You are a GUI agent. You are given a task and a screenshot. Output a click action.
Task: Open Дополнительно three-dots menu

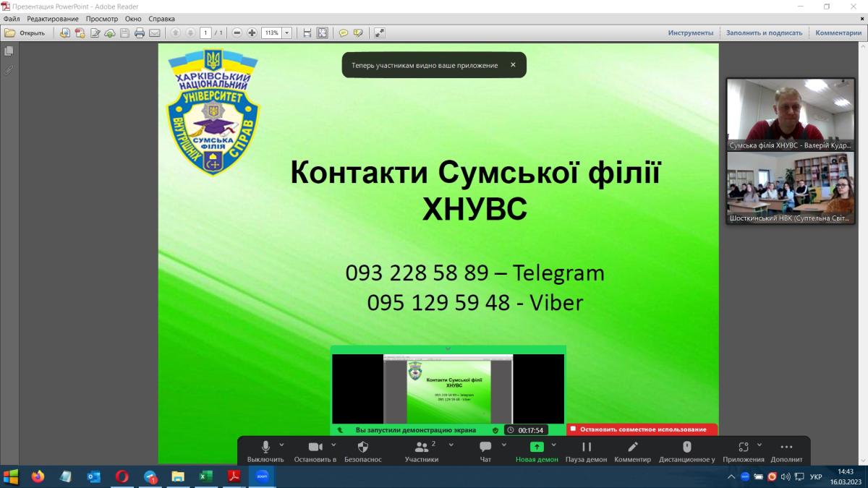tap(786, 451)
